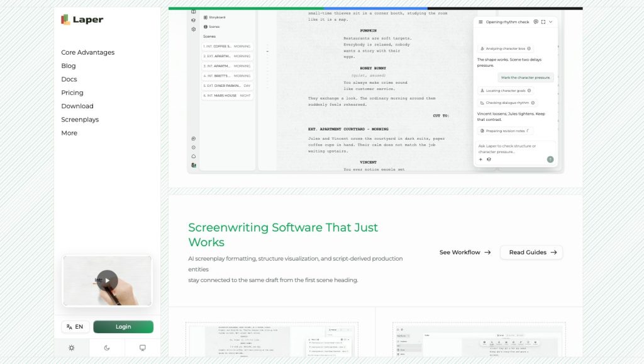Click the home icon in app rail
Screen dimensions: 644x364
click(194, 156)
